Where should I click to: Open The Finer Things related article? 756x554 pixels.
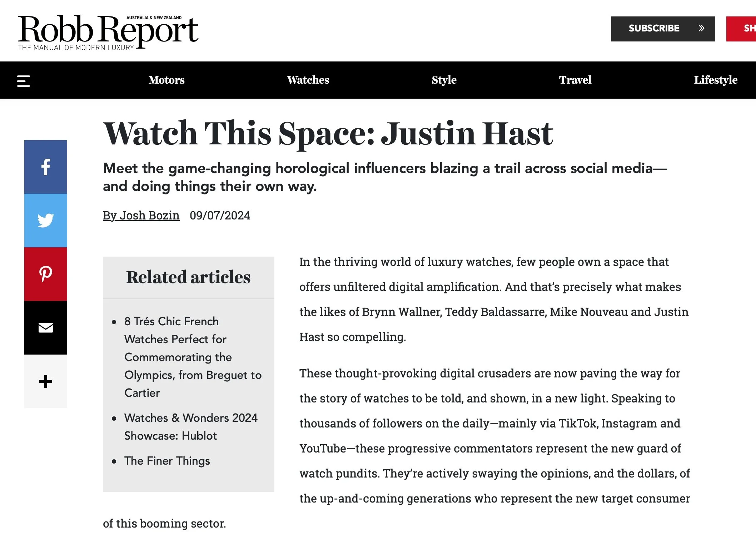[167, 461]
